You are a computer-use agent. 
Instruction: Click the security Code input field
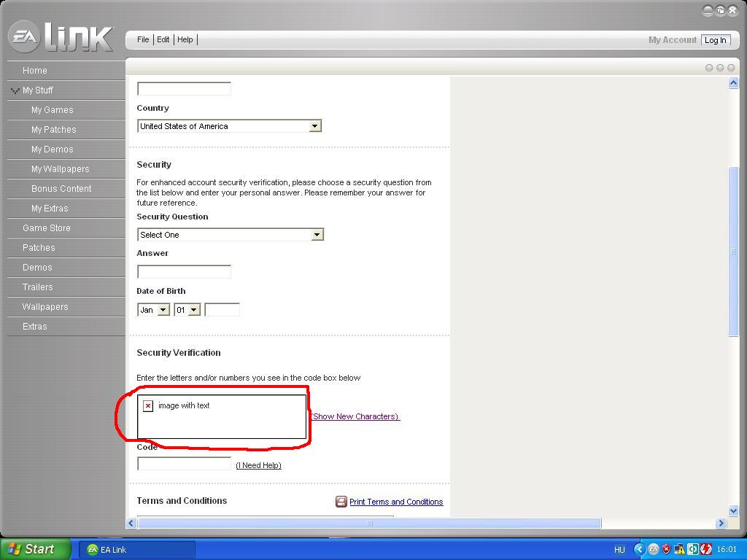184,464
